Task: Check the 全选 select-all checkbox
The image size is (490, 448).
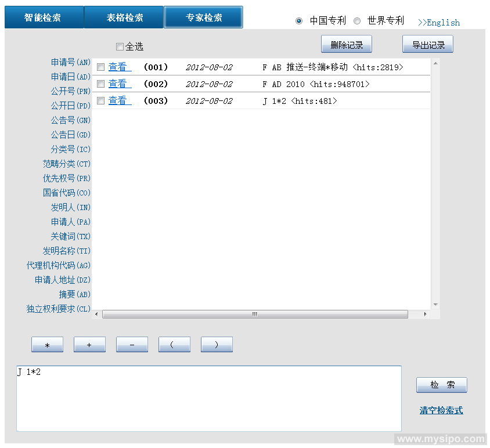Action: point(120,46)
